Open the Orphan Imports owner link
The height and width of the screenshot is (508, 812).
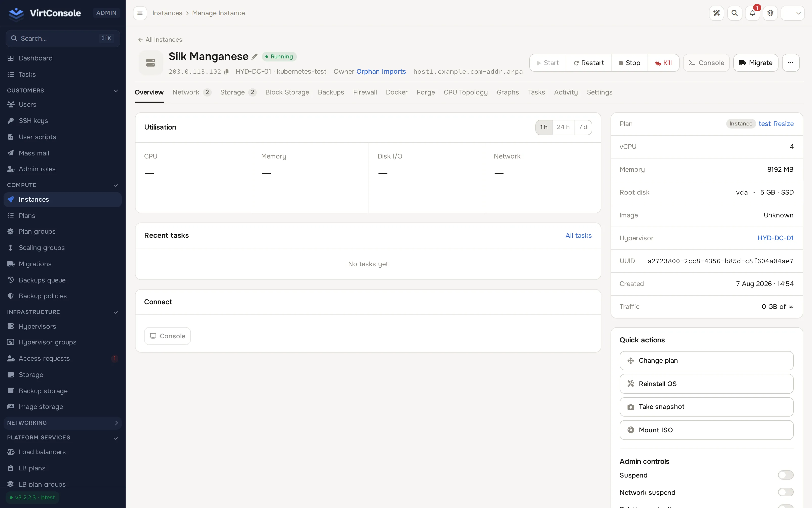[x=381, y=72]
